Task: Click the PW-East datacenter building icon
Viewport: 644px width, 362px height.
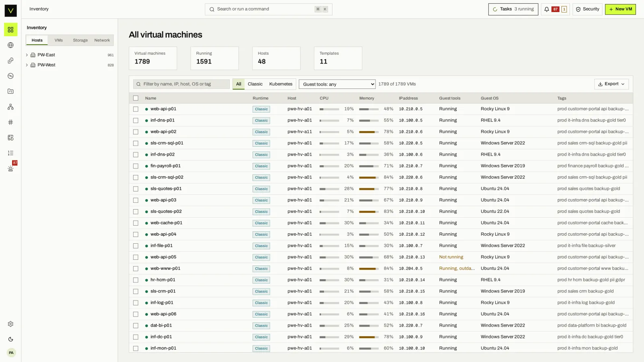Action: (x=33, y=55)
